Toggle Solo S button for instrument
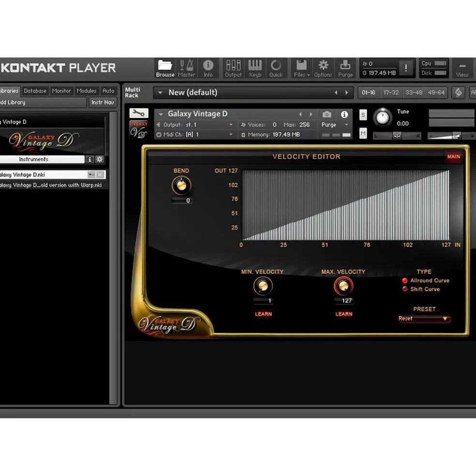The height and width of the screenshot is (476, 476). click(363, 115)
